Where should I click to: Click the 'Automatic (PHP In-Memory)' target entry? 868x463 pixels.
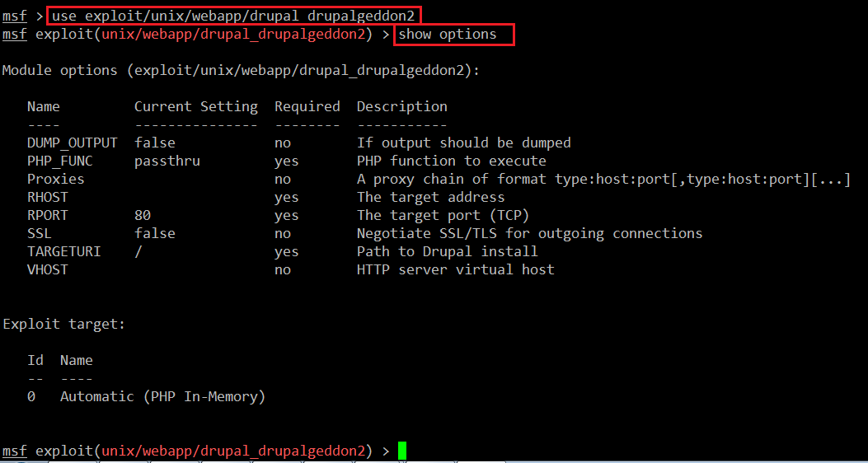(162, 396)
